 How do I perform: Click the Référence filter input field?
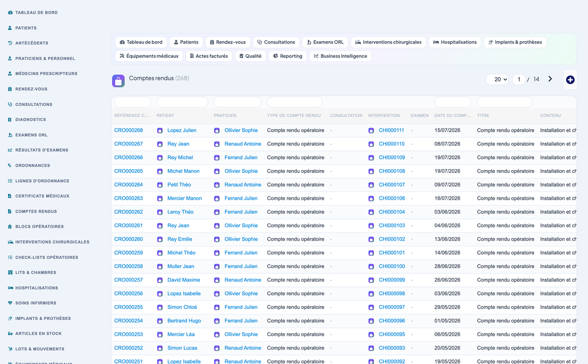tap(132, 102)
